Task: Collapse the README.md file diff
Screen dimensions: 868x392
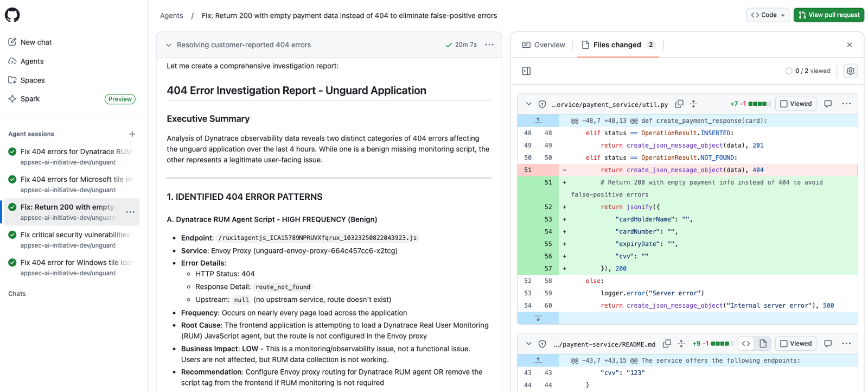Action: tap(528, 344)
